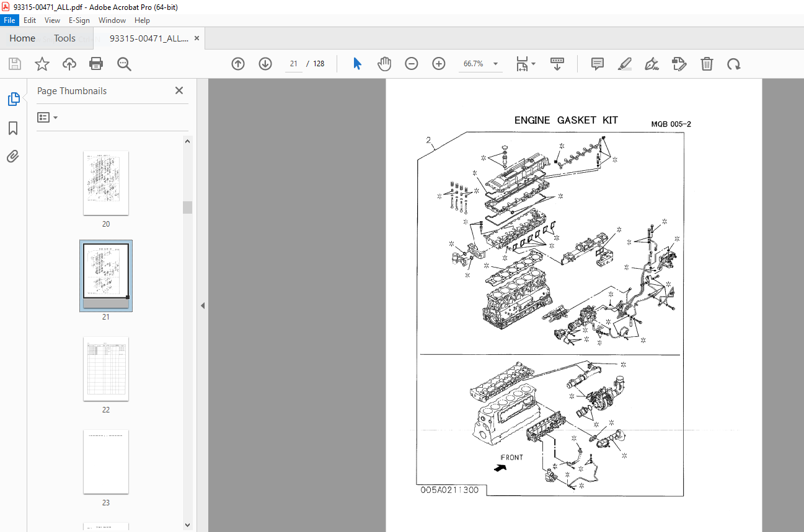Open the View menu

coord(53,20)
